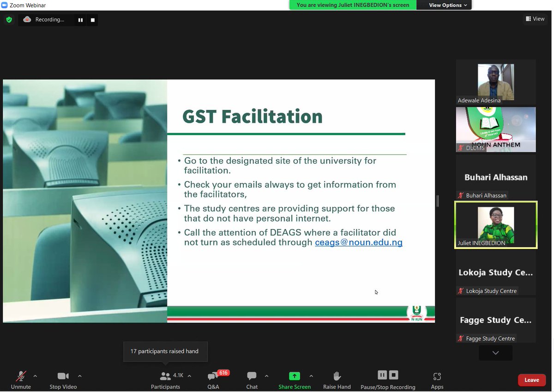Show more participant thumbnails with down chevron
Screen dimensions: 554x392
click(495, 353)
